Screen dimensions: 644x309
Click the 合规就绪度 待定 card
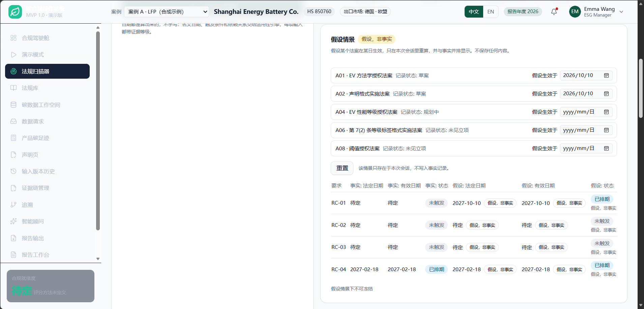(51, 286)
